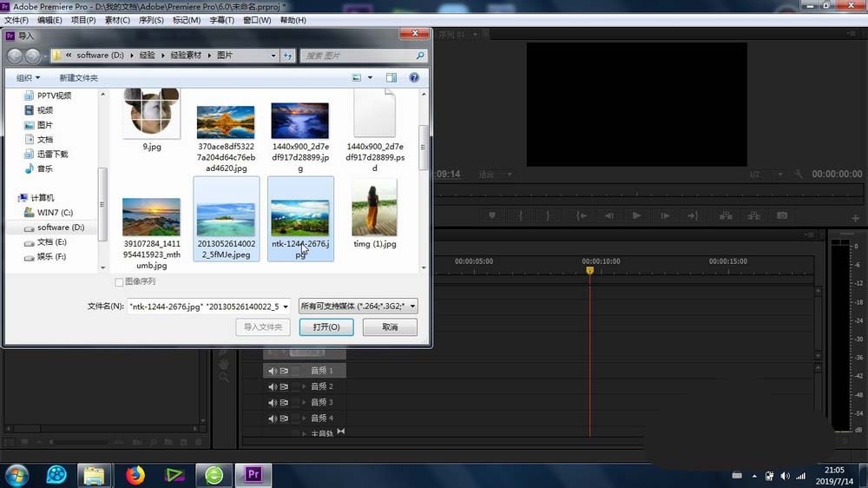Click the back navigation arrow in dialog
This screenshot has height=488, width=868.
click(x=16, y=56)
